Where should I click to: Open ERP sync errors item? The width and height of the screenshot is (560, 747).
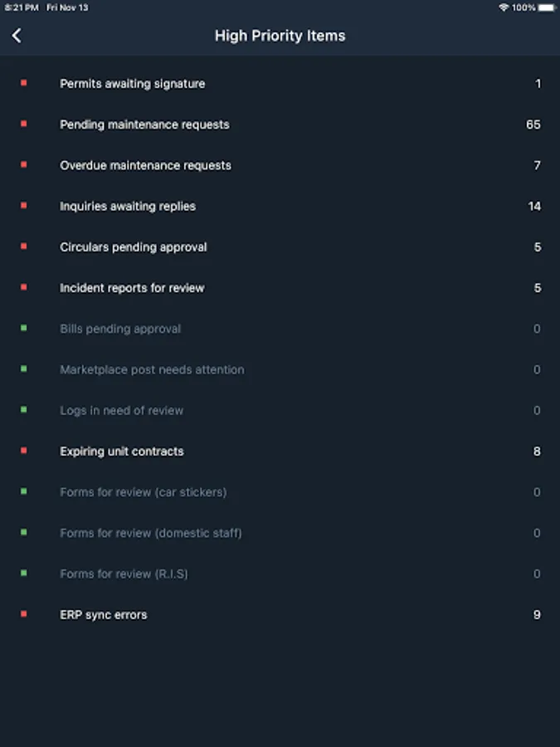click(x=104, y=615)
